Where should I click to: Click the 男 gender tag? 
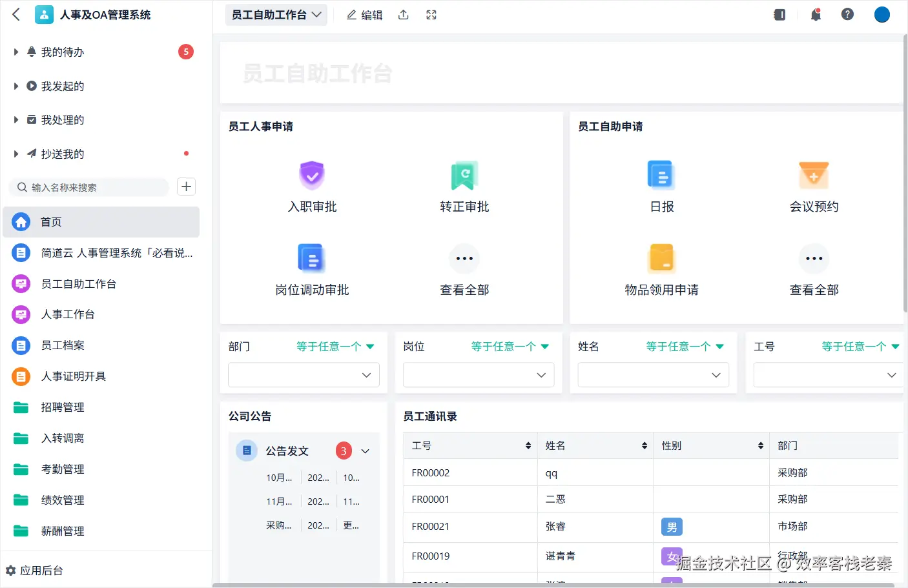(x=672, y=527)
